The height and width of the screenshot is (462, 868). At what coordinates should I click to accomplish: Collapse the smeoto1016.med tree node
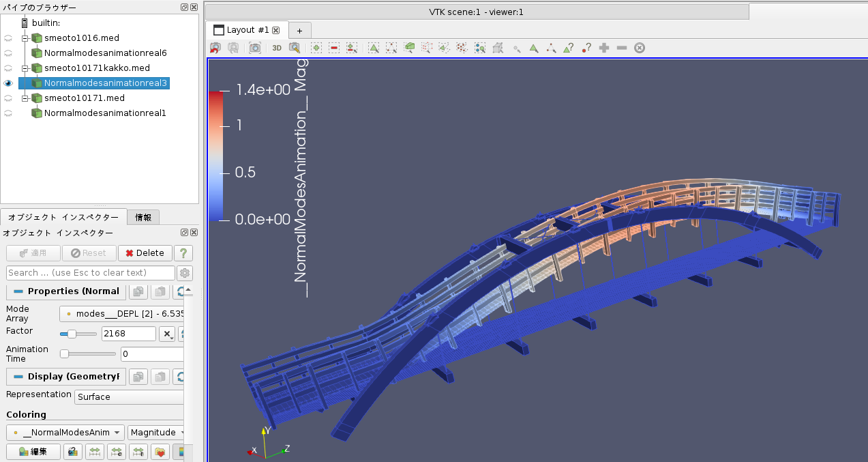coord(24,38)
